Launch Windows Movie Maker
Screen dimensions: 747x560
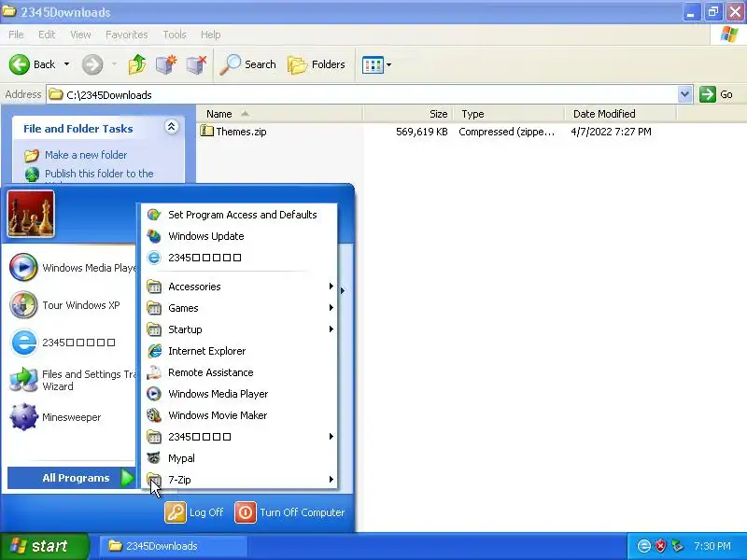tap(239, 415)
